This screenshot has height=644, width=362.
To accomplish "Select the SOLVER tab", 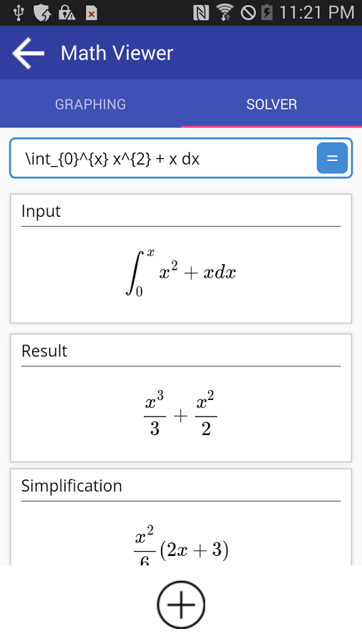I will (x=272, y=104).
